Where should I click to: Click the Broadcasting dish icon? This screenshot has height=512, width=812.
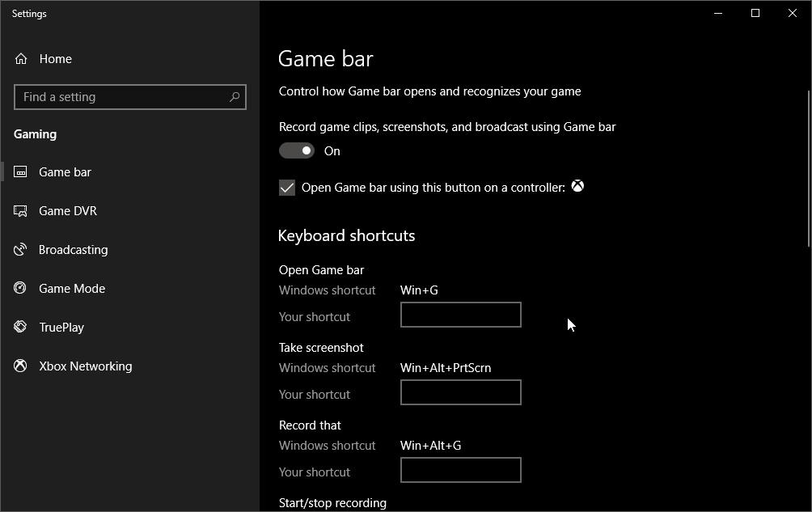click(20, 249)
